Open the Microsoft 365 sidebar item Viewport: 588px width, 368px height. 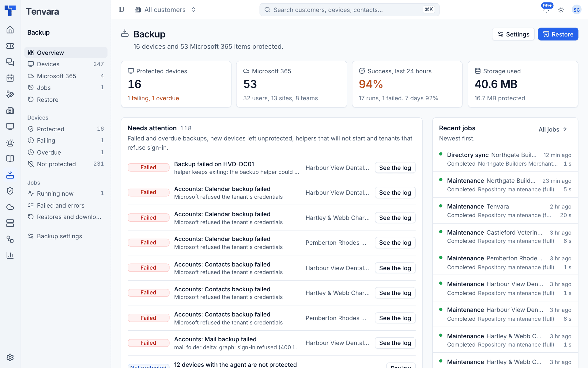click(x=66, y=76)
